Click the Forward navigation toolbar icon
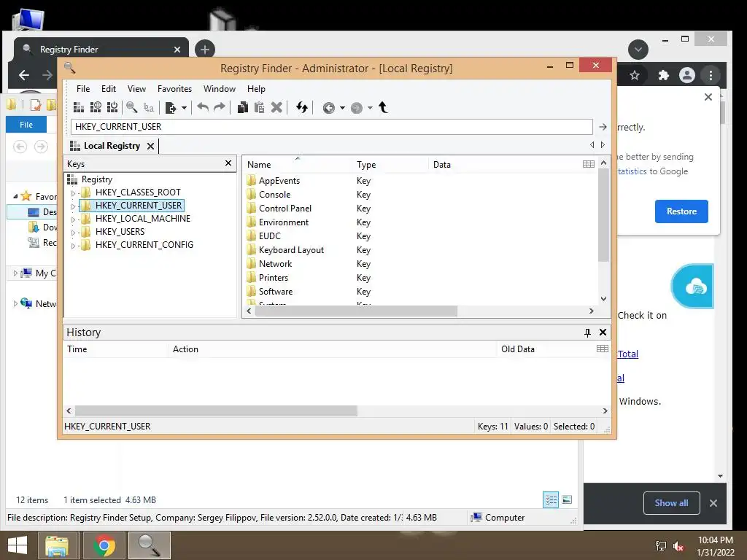 [x=356, y=108]
